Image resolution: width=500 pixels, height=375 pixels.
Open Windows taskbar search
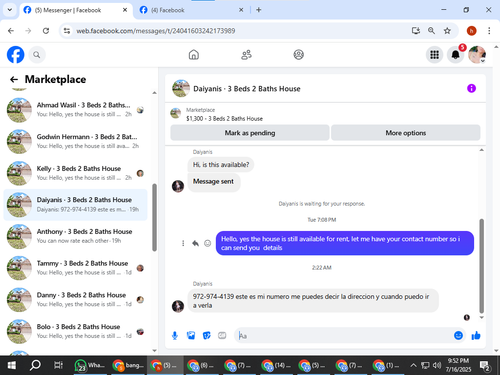[x=35, y=366]
